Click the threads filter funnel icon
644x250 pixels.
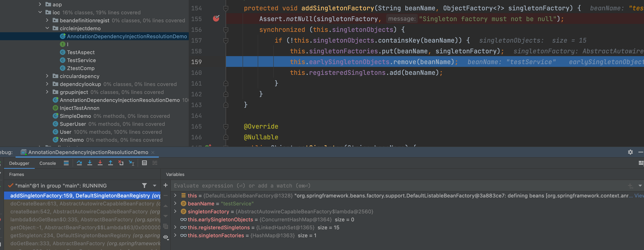pos(144,185)
